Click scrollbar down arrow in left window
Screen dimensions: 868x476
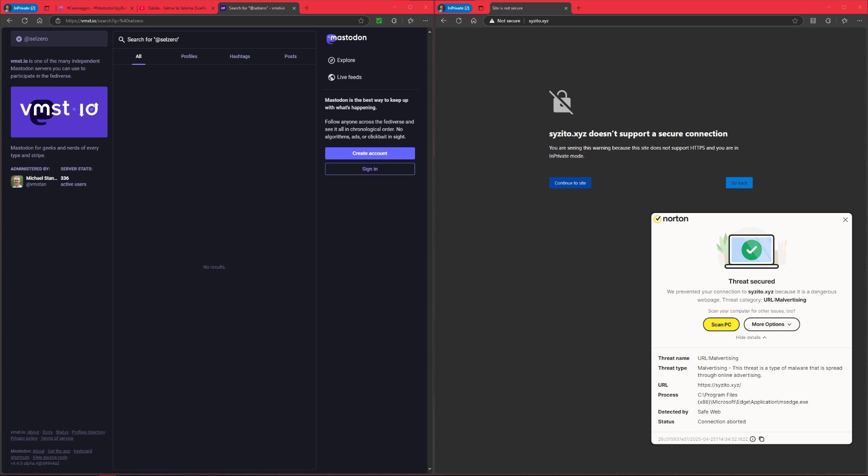tap(430, 469)
